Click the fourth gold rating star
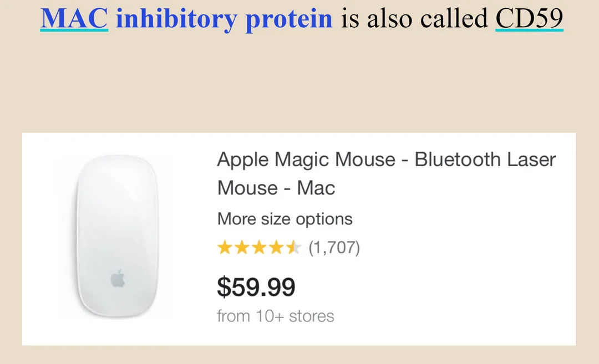The image size is (599, 364). [276, 247]
